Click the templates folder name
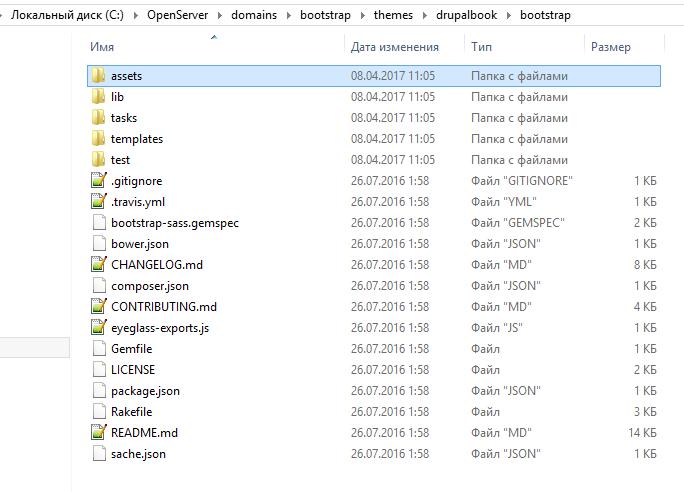Screen dimensions: 684x492 pyautogui.click(x=137, y=139)
